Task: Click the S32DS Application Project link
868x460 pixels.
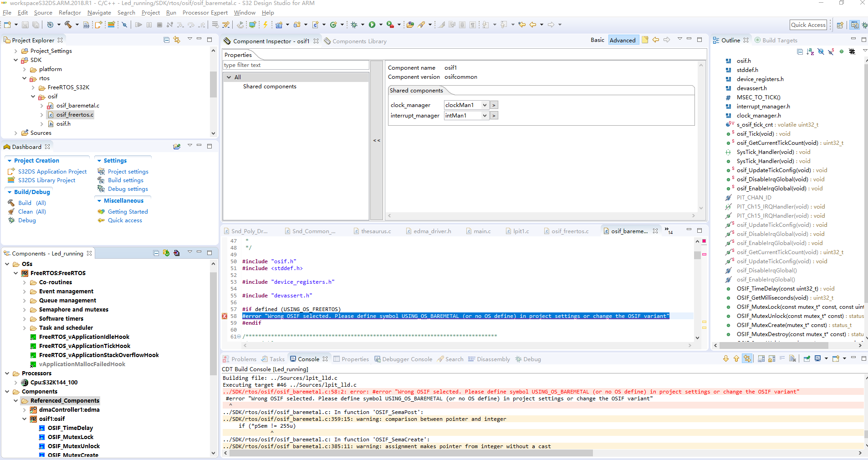Action: 52,172
